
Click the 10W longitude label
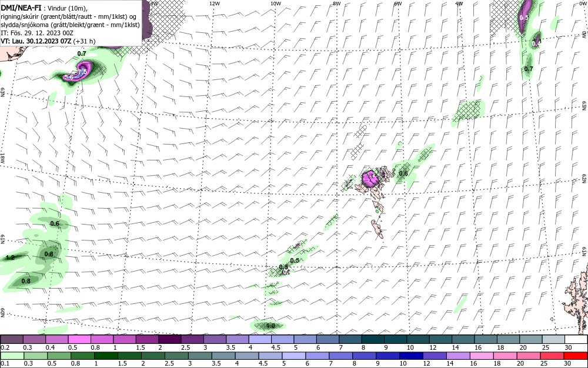tap(275, 4)
